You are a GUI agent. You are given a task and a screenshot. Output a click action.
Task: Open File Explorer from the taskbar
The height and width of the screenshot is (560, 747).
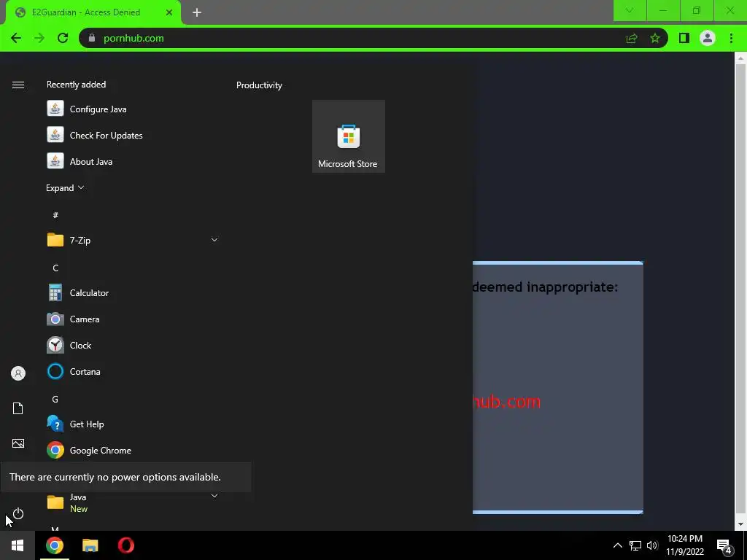[x=90, y=545]
